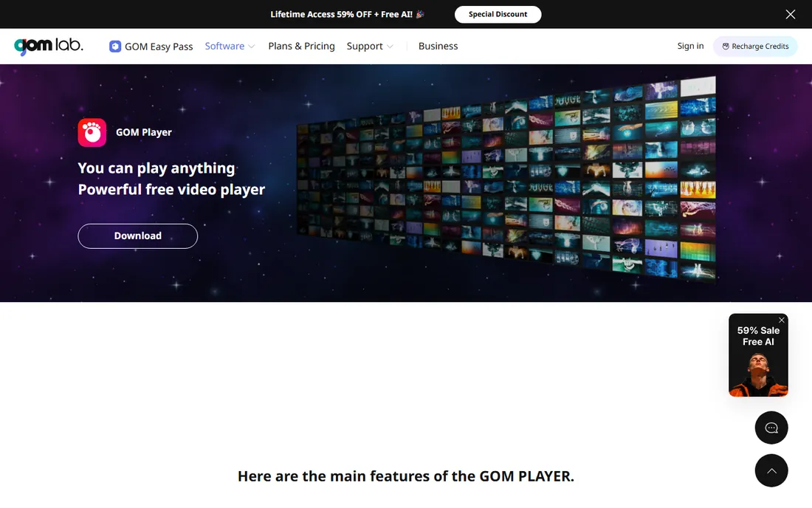The width and height of the screenshot is (812, 508).
Task: Click Sign in
Action: coord(690,46)
